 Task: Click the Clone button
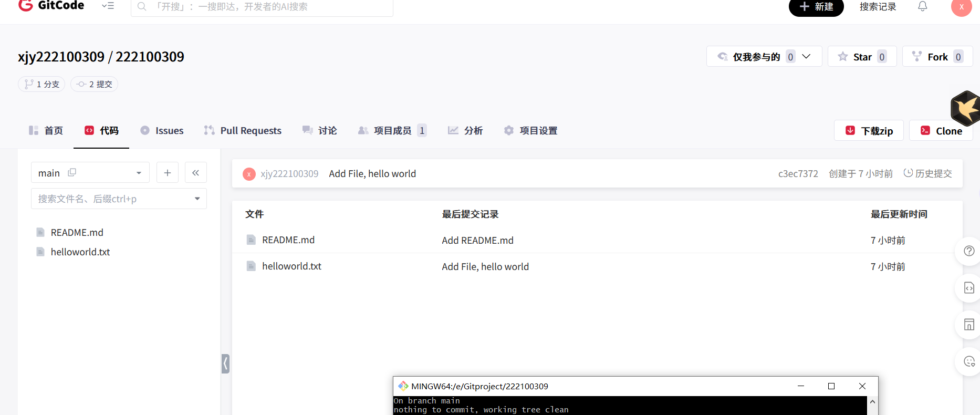click(941, 131)
